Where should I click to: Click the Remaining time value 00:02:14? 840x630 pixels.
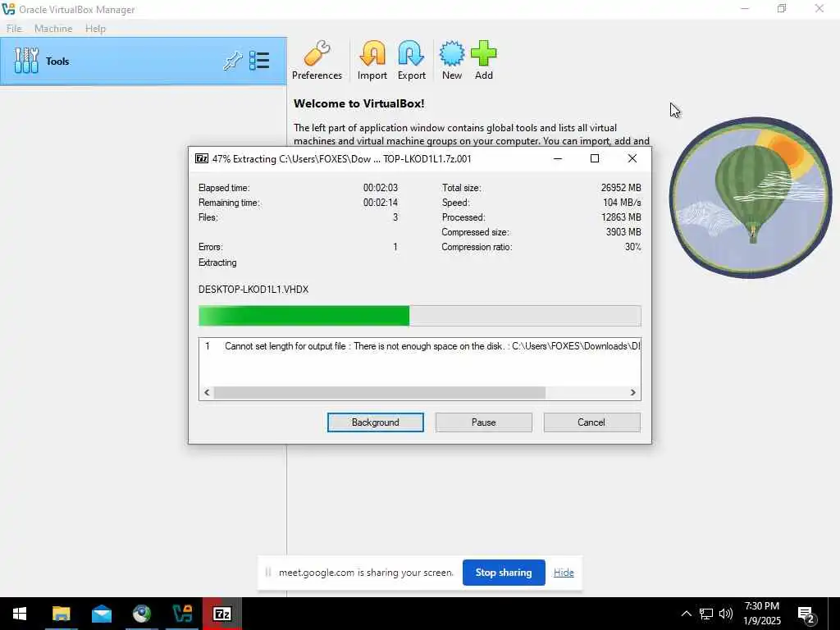381,203
